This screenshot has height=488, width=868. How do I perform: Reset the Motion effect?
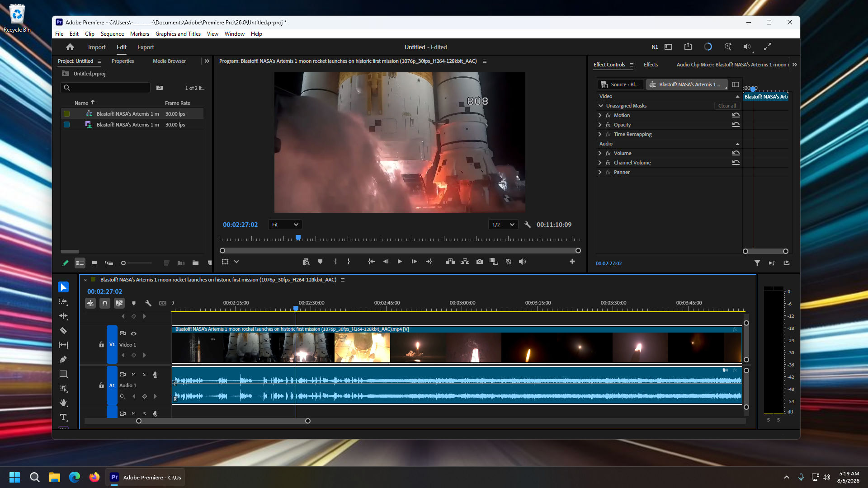[736, 115]
